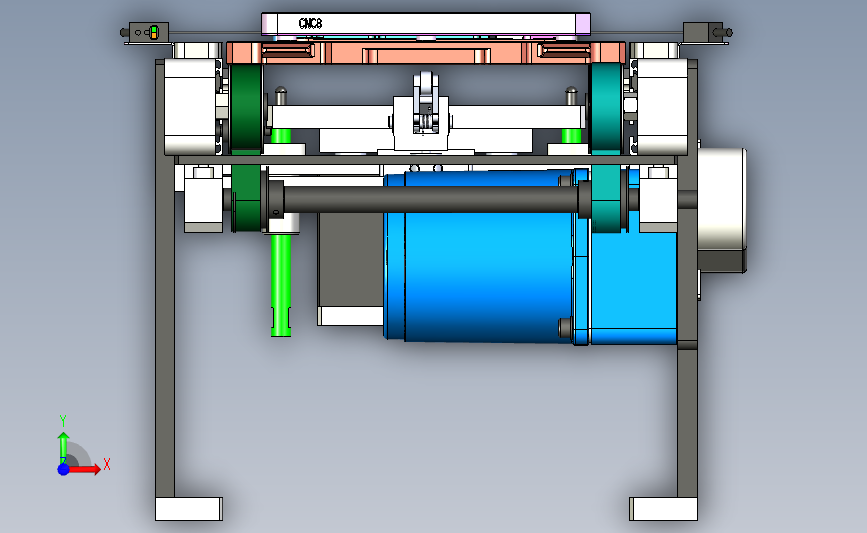Select the CNC8 text label on the top plate
Viewport: 867px width, 533px height.
(x=310, y=24)
